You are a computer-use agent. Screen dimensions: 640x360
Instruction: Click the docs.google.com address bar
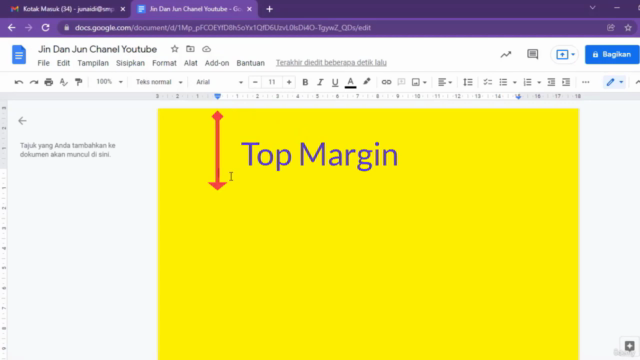(x=223, y=28)
